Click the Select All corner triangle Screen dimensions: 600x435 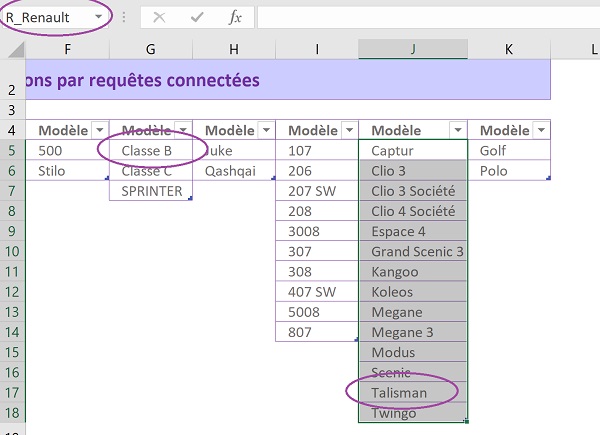click(16, 50)
